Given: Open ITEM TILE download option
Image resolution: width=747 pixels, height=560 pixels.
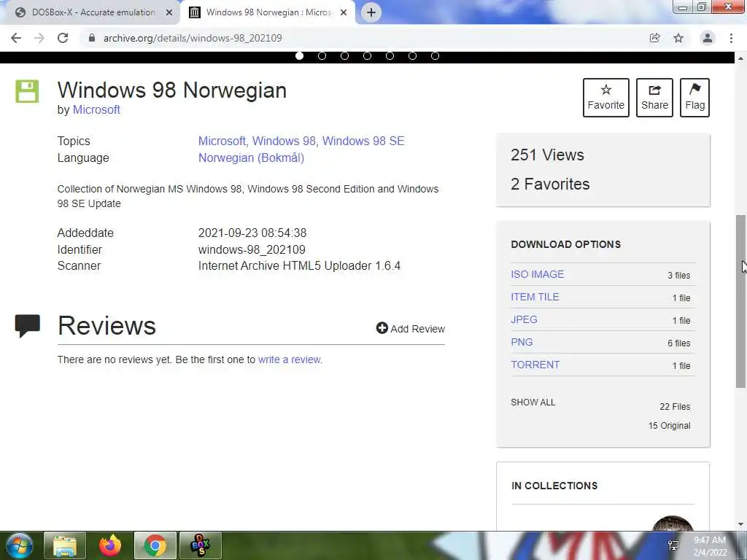Looking at the screenshot, I should point(535,297).
